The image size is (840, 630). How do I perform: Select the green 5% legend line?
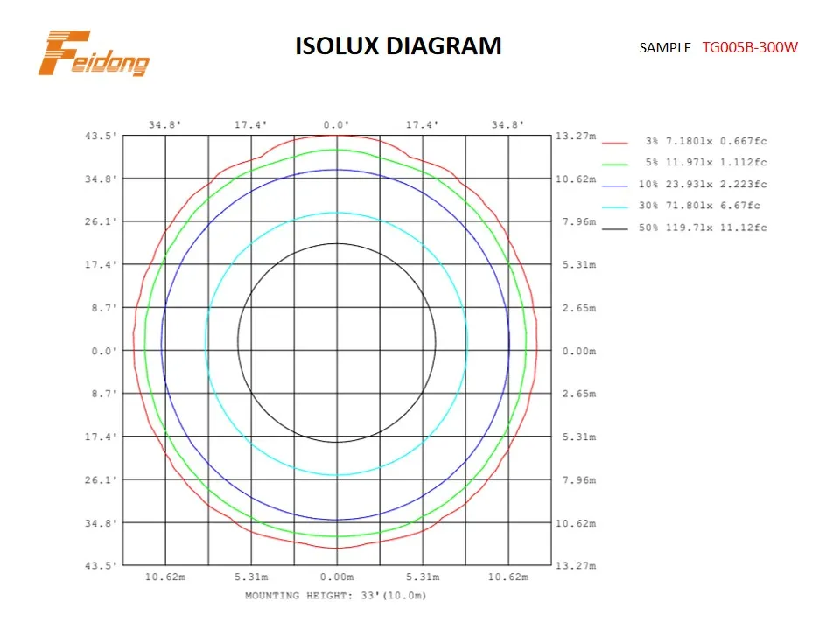(x=616, y=163)
